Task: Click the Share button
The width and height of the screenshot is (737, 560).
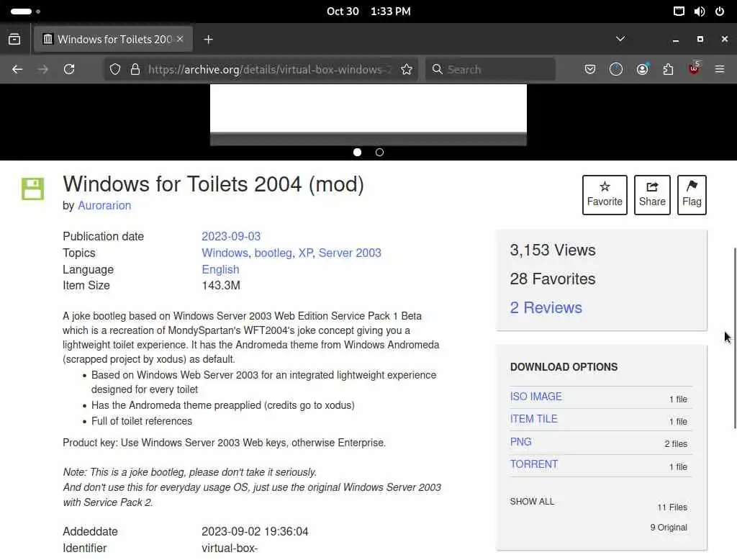Action: click(x=652, y=194)
